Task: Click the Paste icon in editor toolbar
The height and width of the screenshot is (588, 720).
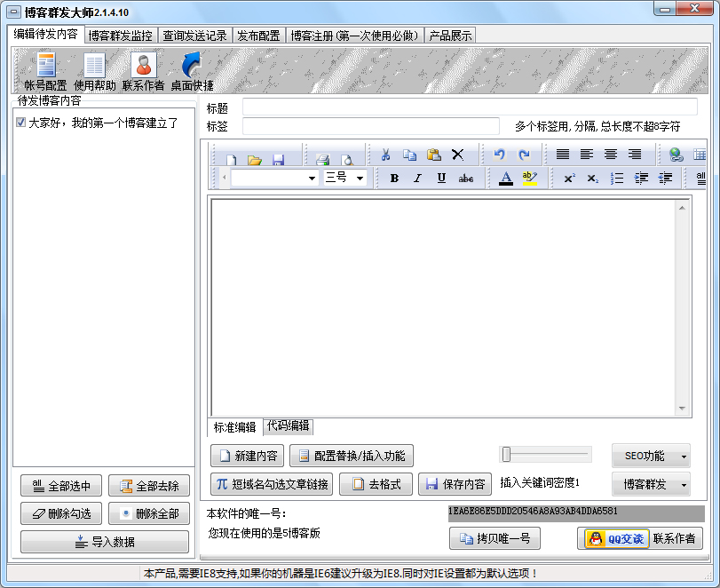Action: pos(433,154)
